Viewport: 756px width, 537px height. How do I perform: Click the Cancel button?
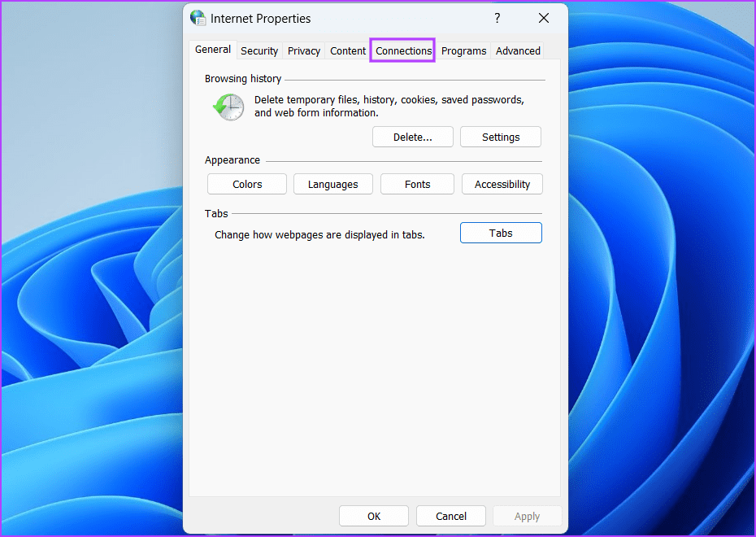pos(451,517)
